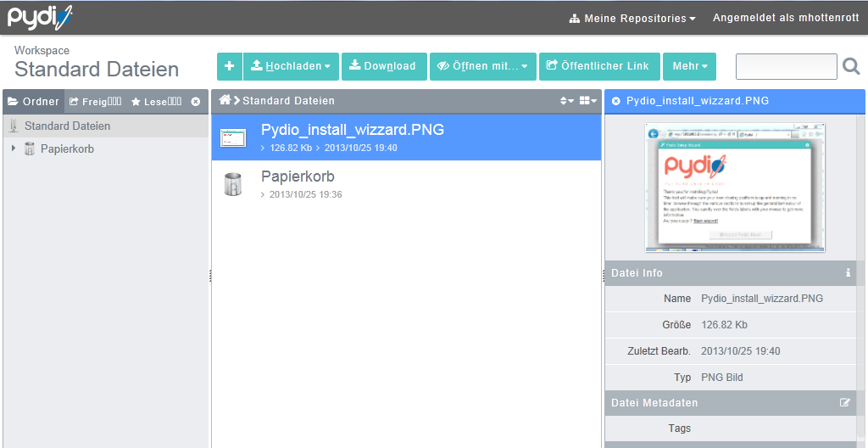Click the magnifier search icon
The image size is (868, 448).
click(x=851, y=66)
